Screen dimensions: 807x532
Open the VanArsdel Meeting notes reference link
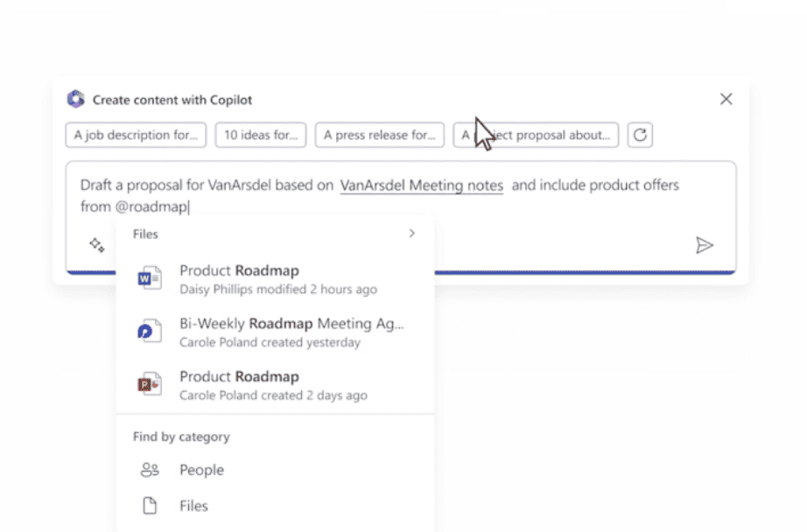click(422, 185)
